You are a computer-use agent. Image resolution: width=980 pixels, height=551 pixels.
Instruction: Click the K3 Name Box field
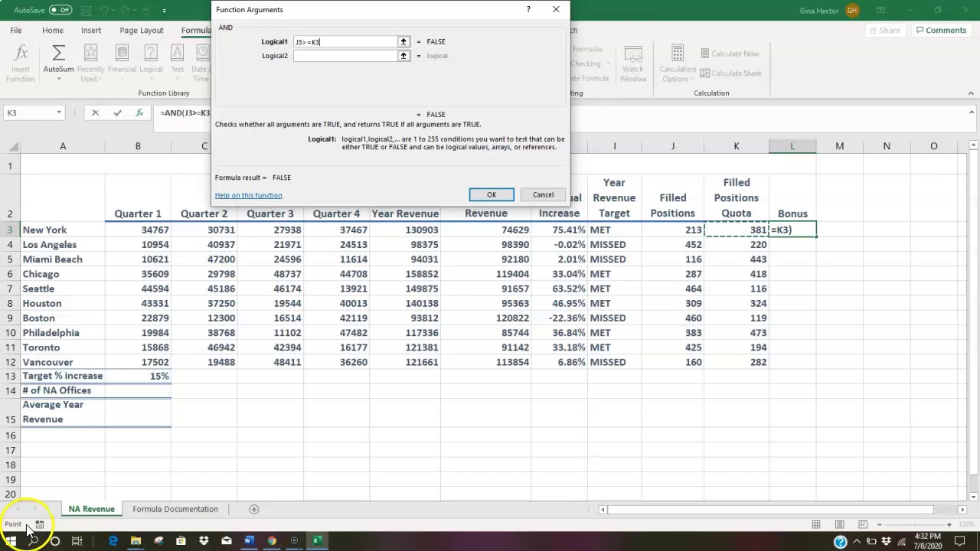[x=28, y=112]
